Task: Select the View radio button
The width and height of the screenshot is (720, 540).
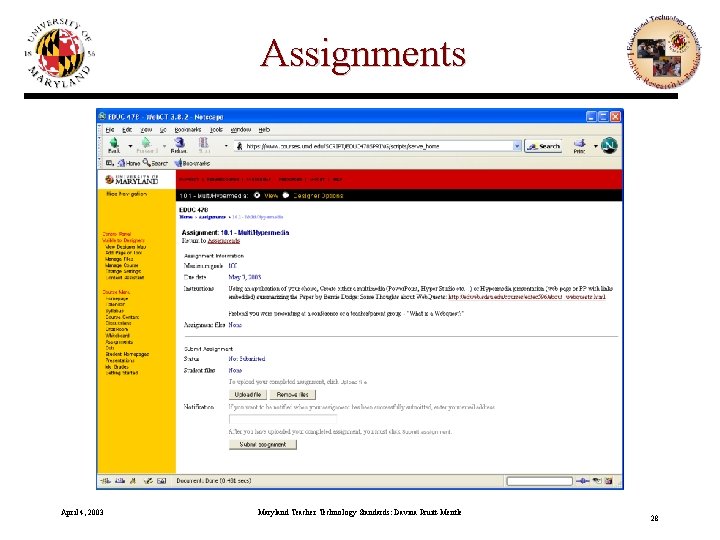Action: (x=257, y=195)
